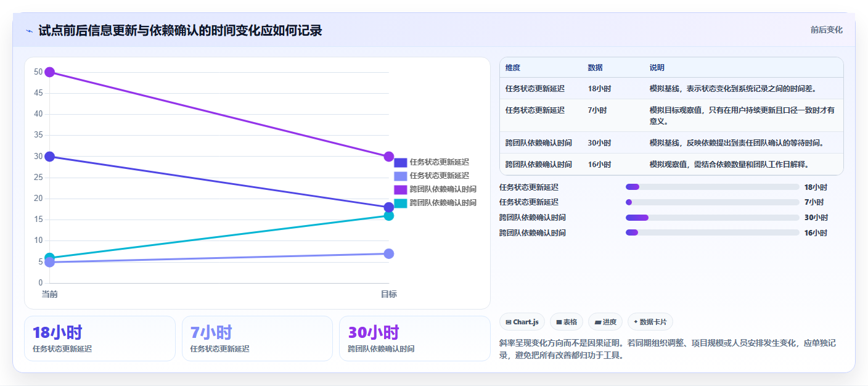Click the 16小时 progress bar
Image resolution: width=868 pixels, height=386 pixels.
[712, 232]
